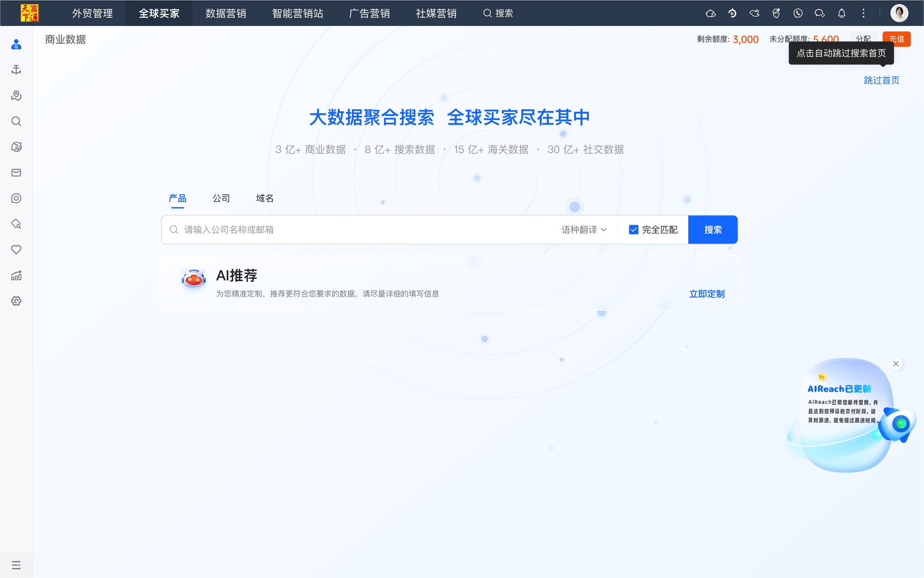The width and height of the screenshot is (924, 578).
Task: Close the AIReach update popup
Action: point(896,364)
